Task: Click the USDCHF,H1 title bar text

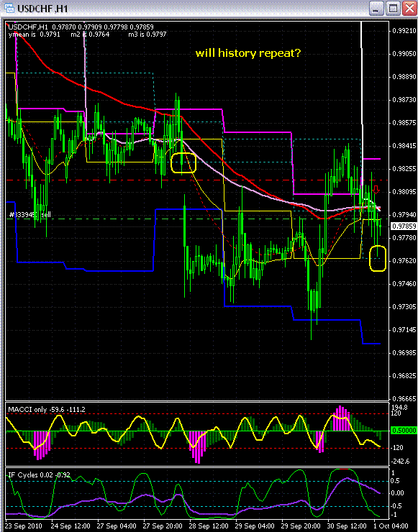Action: tap(42, 8)
